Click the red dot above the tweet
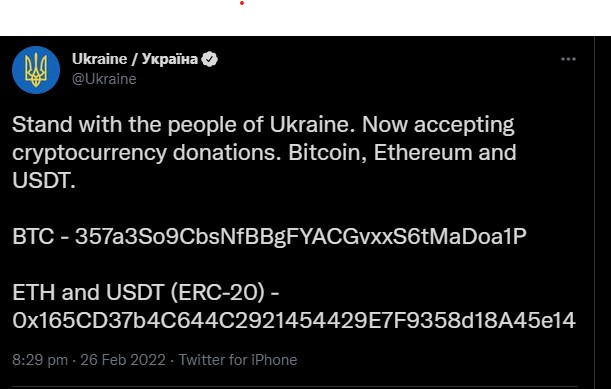The height and width of the screenshot is (389, 611). click(242, 3)
